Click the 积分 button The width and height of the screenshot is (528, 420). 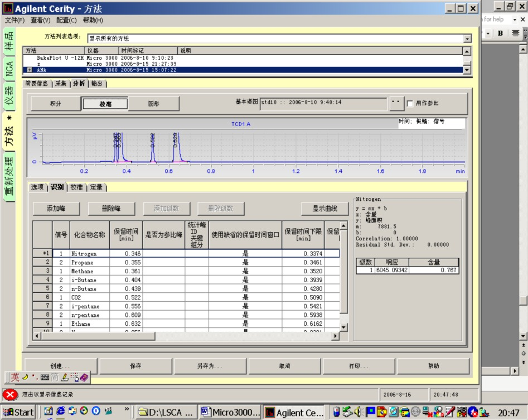tap(56, 104)
